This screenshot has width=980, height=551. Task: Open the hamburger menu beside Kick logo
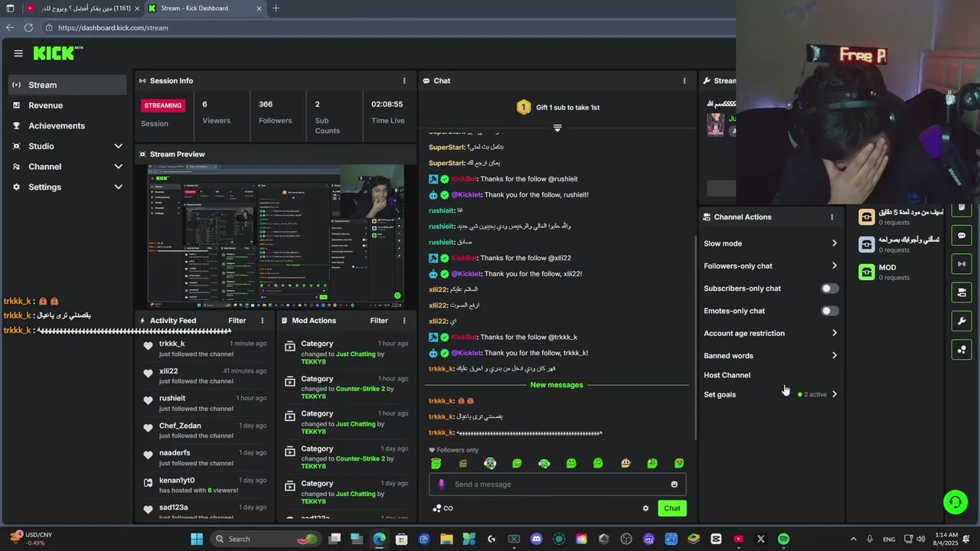(18, 53)
